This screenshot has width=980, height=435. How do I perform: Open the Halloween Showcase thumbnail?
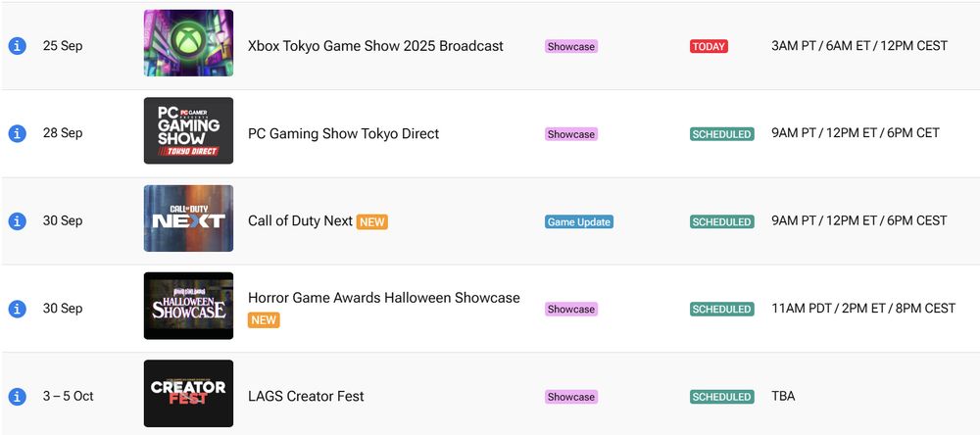(188, 306)
